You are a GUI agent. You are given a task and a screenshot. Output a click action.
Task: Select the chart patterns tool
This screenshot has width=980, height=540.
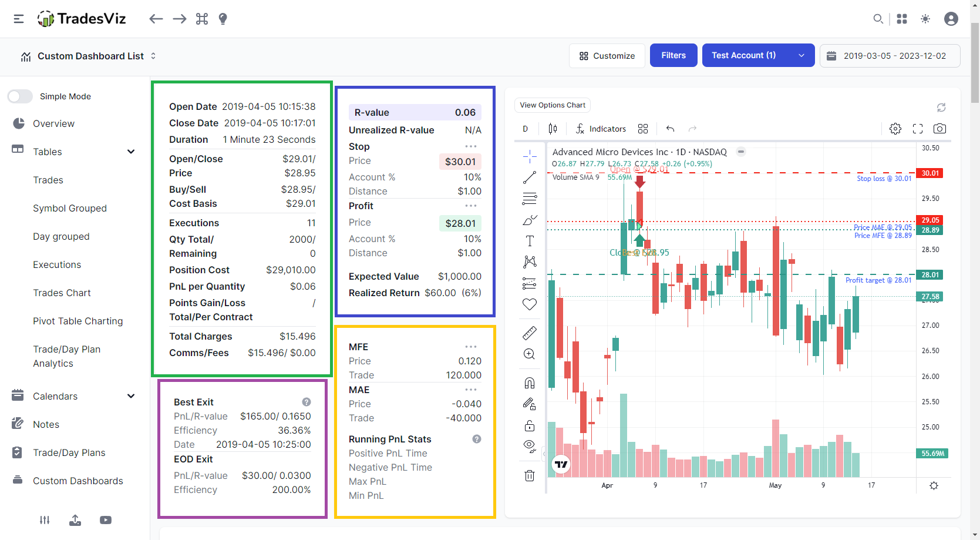pos(530,262)
